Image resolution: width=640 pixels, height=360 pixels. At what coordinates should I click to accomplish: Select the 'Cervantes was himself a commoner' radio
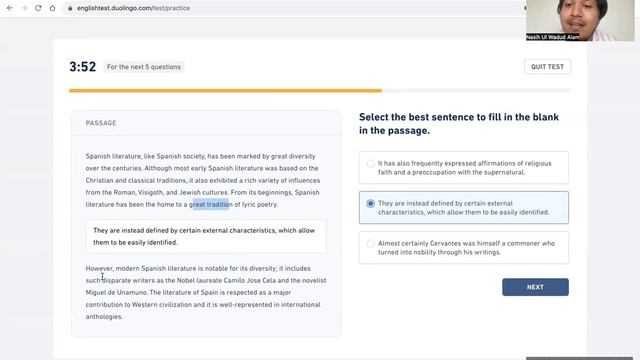pos(370,244)
